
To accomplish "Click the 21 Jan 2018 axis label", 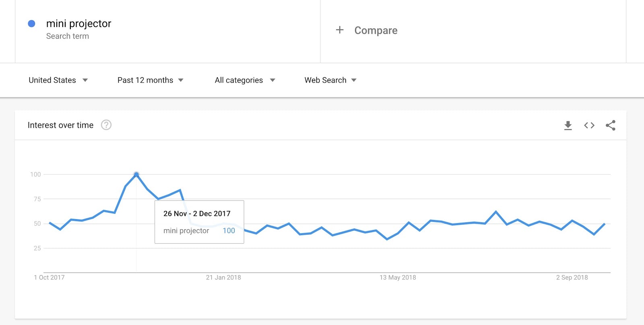I will tap(223, 277).
